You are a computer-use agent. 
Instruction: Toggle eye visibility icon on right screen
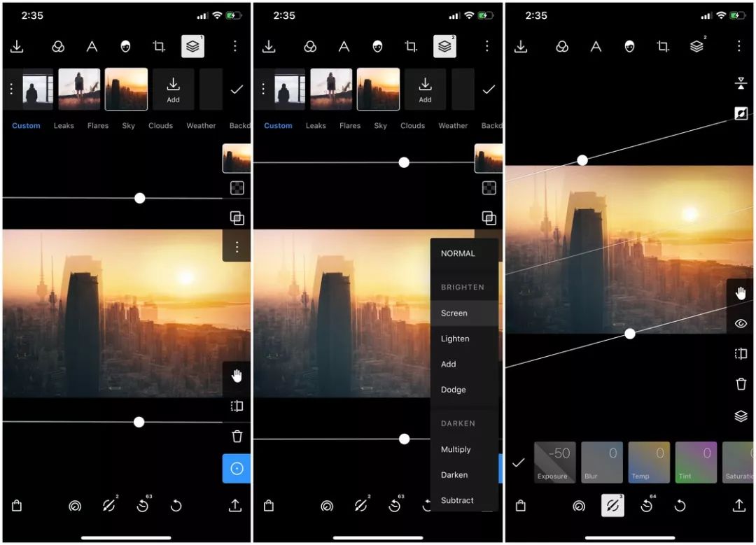pyautogui.click(x=741, y=323)
